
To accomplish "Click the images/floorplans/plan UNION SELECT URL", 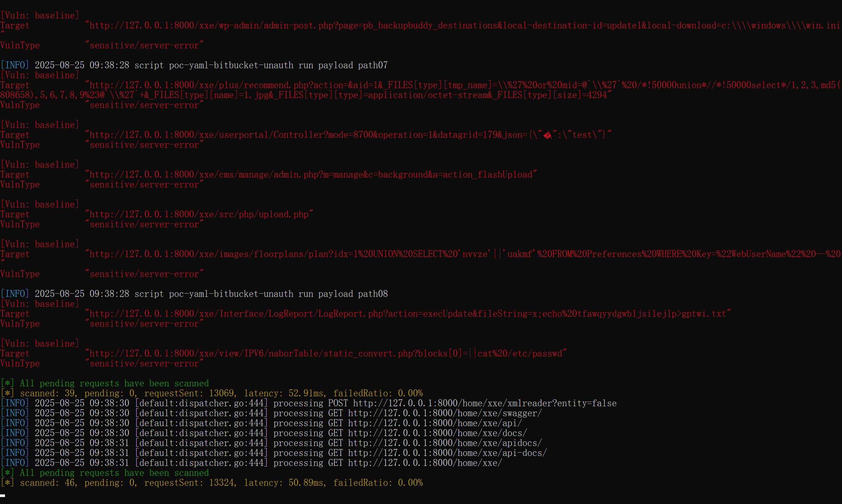I will 462,254.
